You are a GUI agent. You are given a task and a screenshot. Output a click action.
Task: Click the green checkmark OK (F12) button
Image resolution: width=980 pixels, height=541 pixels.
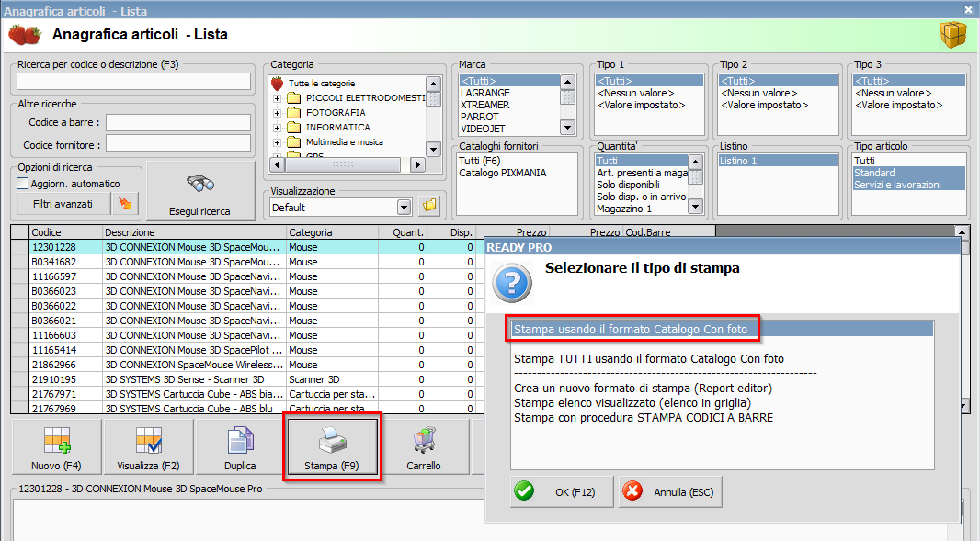562,491
